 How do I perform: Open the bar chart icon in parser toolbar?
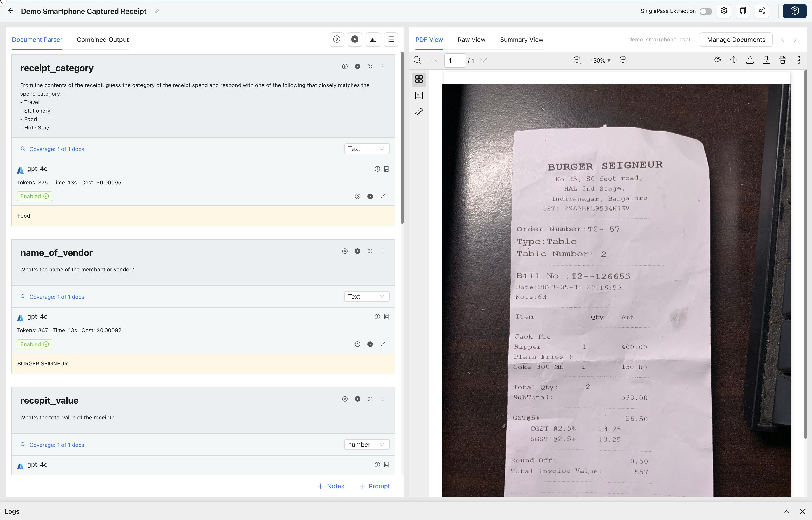[373, 40]
